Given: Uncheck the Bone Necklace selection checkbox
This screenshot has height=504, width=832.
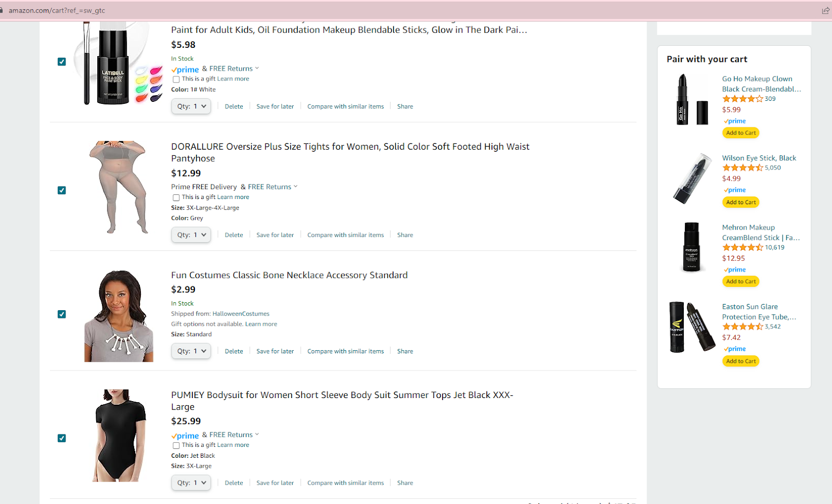Looking at the screenshot, I should click(62, 314).
